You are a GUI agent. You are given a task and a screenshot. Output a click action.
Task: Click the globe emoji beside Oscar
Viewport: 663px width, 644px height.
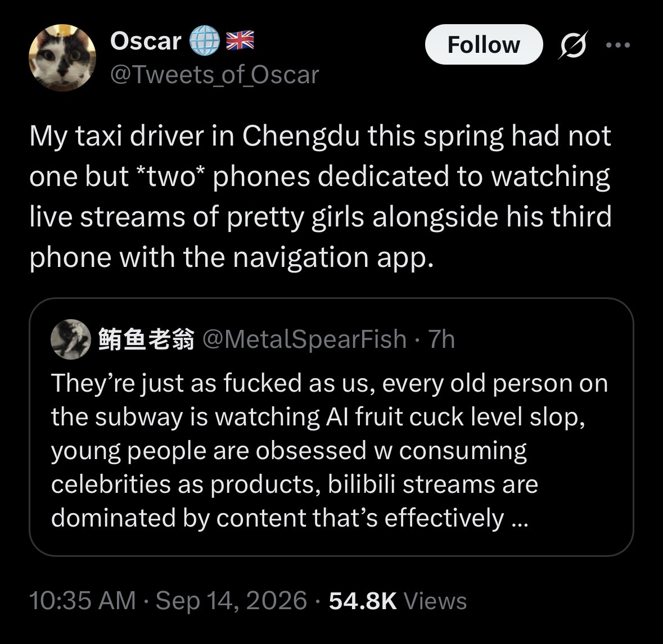(x=204, y=40)
